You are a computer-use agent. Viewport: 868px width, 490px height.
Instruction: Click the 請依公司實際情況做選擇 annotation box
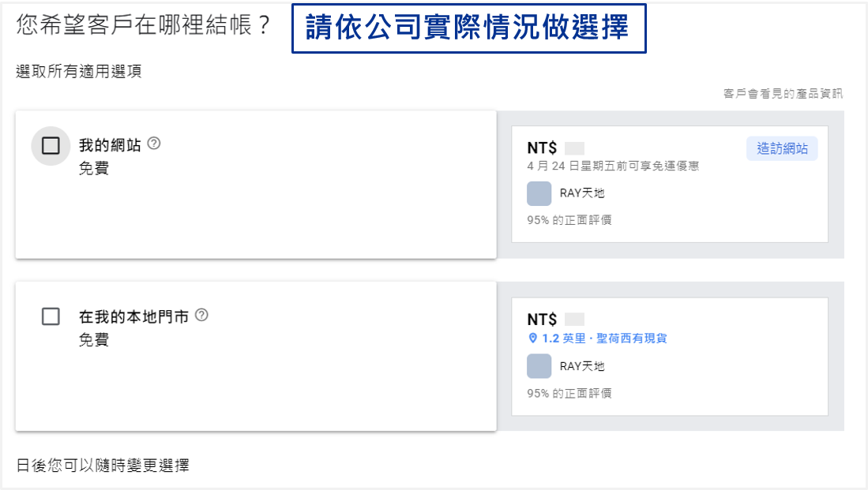click(469, 28)
